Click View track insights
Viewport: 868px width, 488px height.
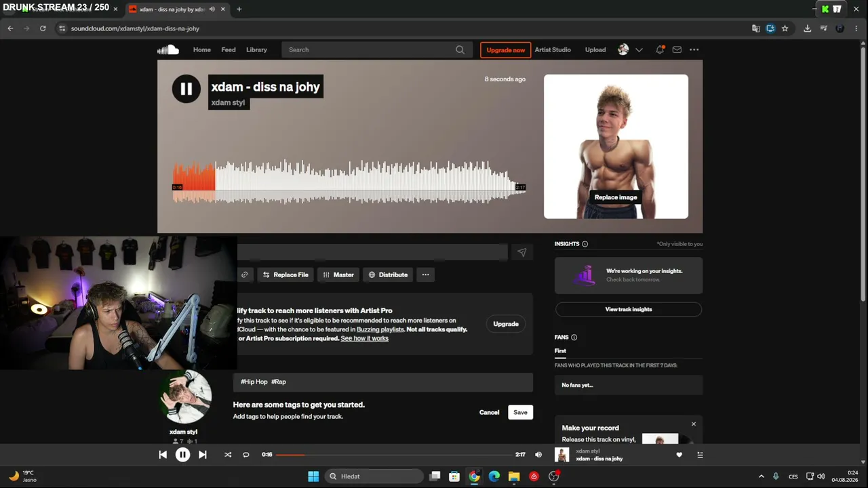[x=629, y=309]
